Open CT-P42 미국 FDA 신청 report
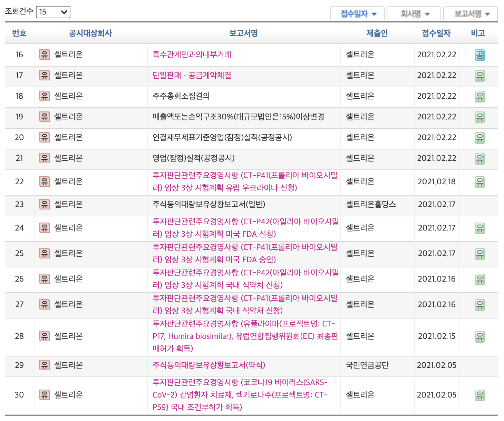The image size is (504, 421). point(246,228)
